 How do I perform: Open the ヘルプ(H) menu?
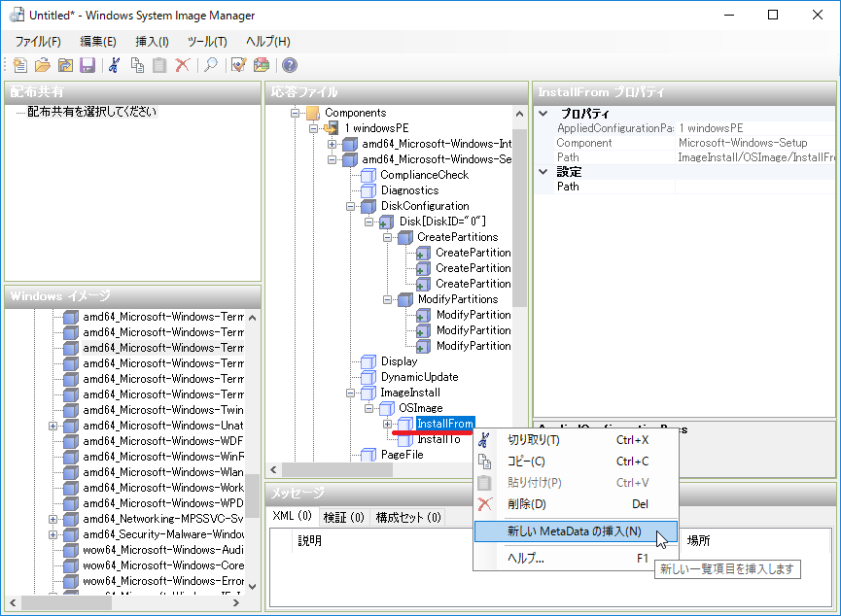pos(267,41)
